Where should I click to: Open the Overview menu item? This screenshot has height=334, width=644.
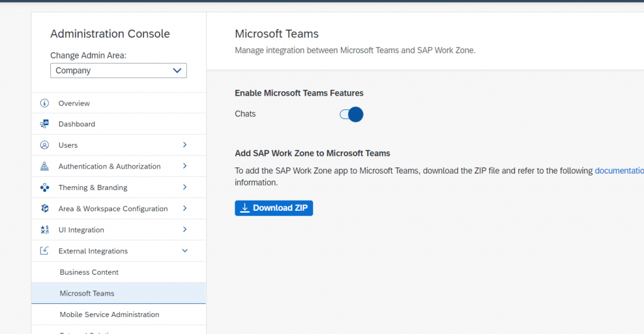pos(119,103)
